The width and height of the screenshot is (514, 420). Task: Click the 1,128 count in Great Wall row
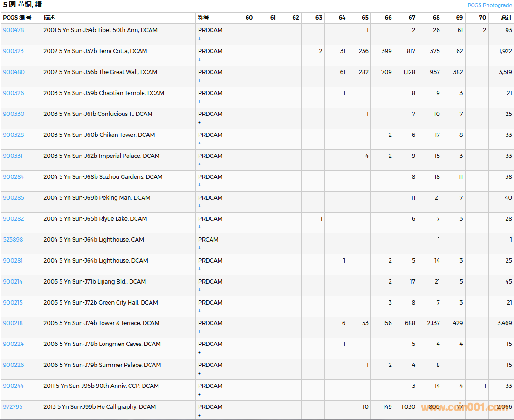408,72
